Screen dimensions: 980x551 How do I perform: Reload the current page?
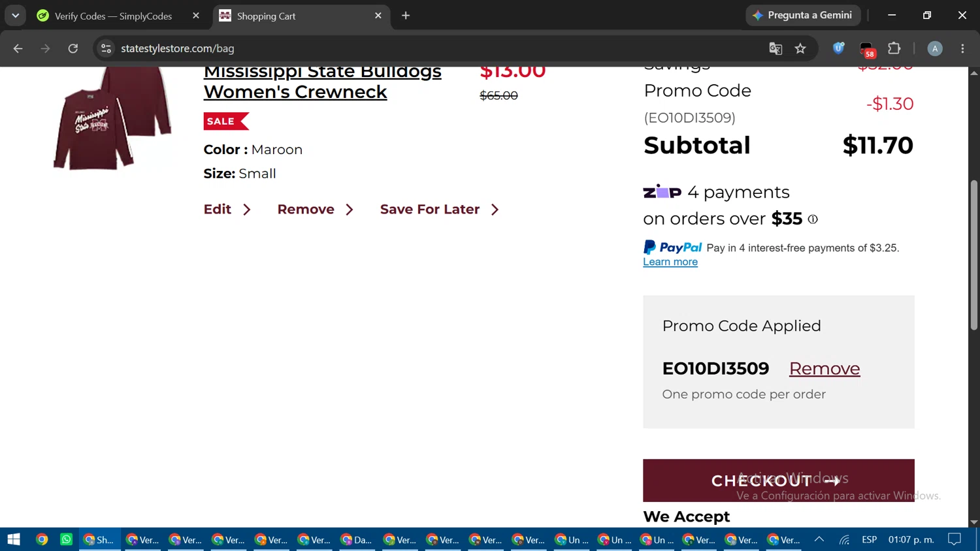73,48
